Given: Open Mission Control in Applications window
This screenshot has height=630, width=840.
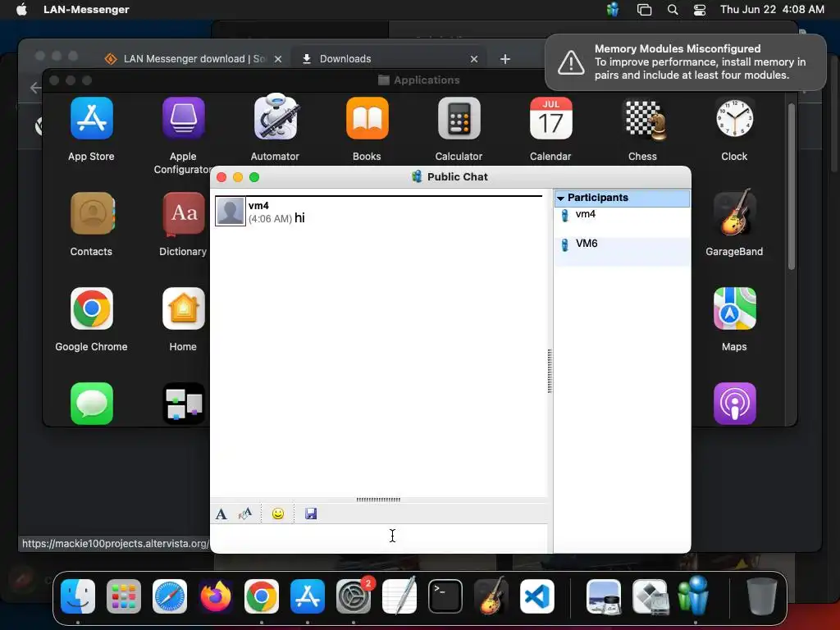Looking at the screenshot, I should click(183, 404).
